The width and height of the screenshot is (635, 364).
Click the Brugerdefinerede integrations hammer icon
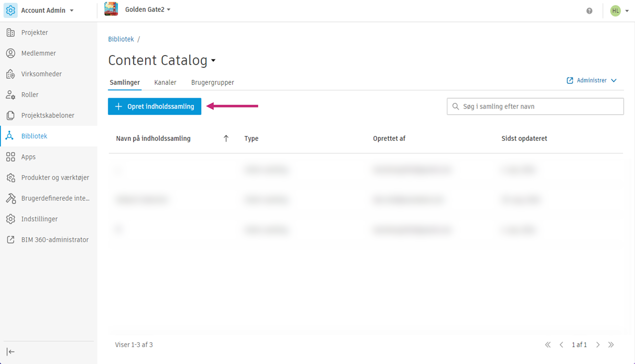[10, 198]
